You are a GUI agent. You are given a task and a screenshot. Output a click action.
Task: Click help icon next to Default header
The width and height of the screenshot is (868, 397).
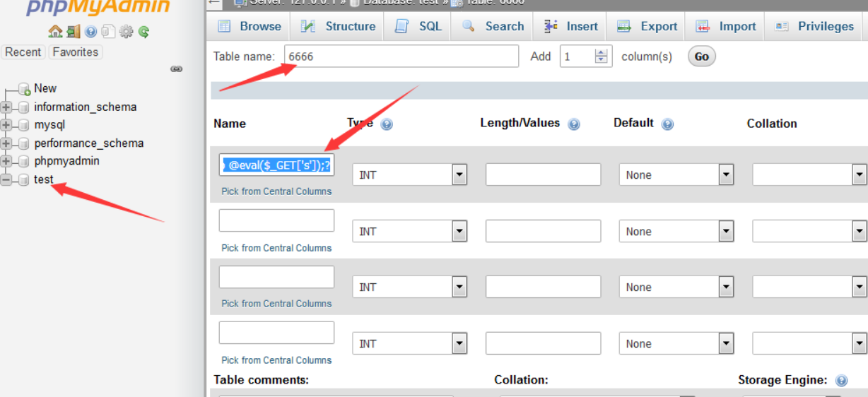coord(667,124)
